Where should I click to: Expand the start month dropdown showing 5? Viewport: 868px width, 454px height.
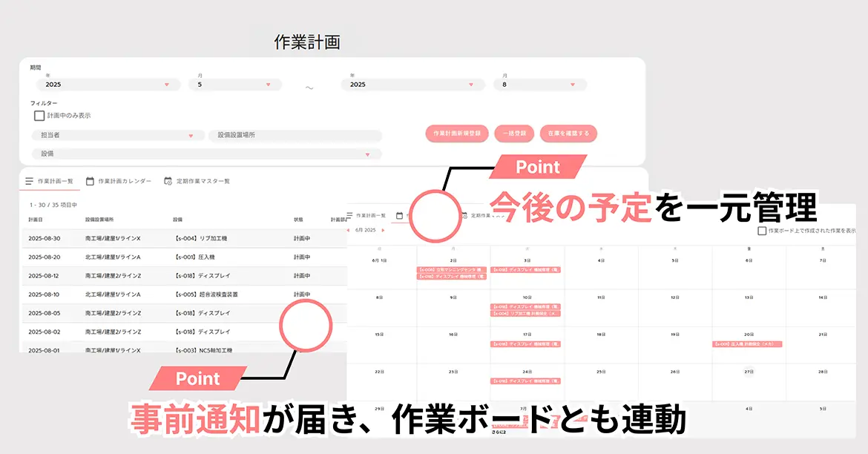234,85
